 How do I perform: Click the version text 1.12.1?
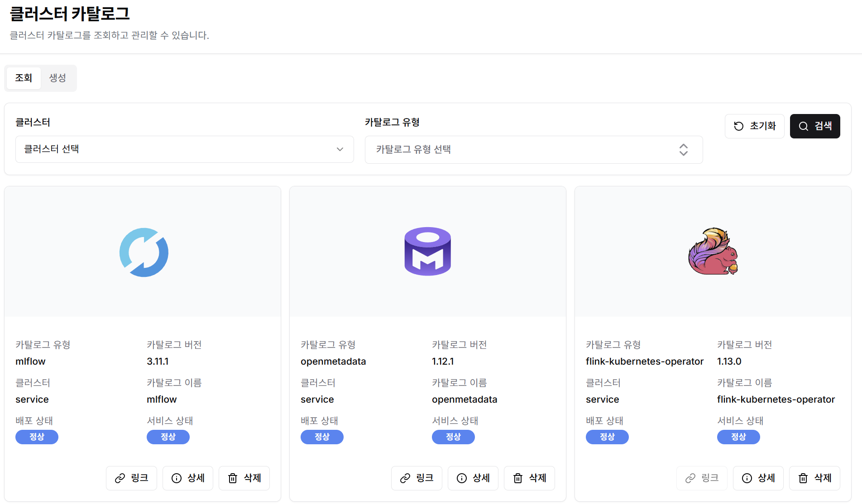443,361
